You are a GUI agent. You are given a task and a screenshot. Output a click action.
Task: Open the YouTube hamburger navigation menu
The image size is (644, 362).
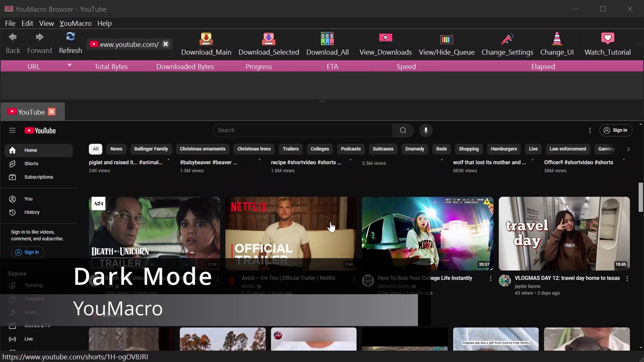(x=12, y=130)
